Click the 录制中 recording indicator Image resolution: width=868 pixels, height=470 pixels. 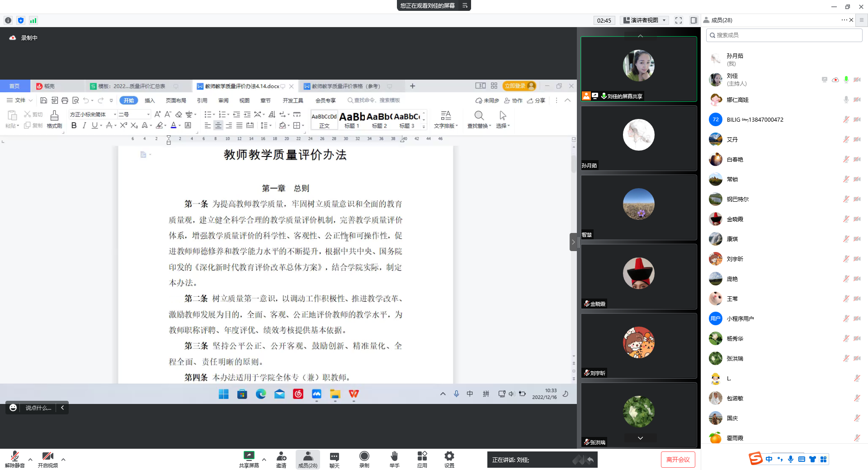tap(24, 38)
